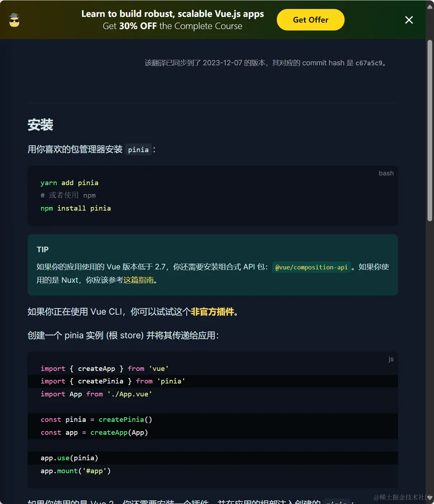This screenshot has height=504, width=434.
Task: Click the vertical scrollbar thumb
Action: [430, 131]
